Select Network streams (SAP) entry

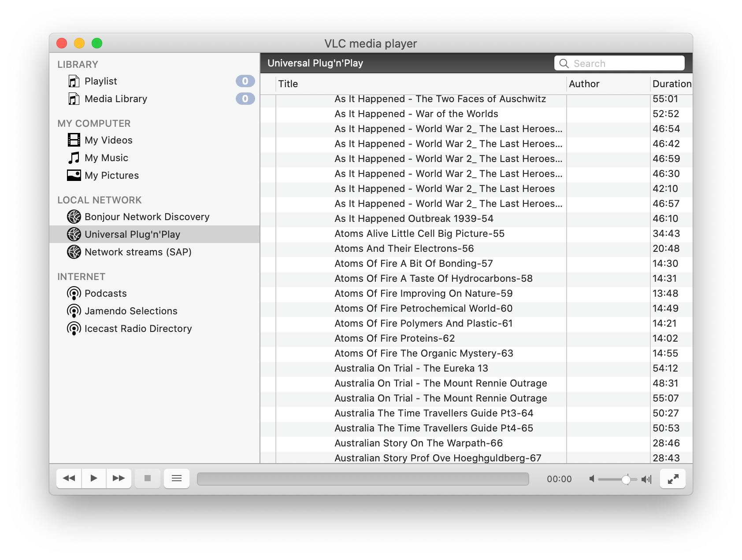click(x=154, y=252)
